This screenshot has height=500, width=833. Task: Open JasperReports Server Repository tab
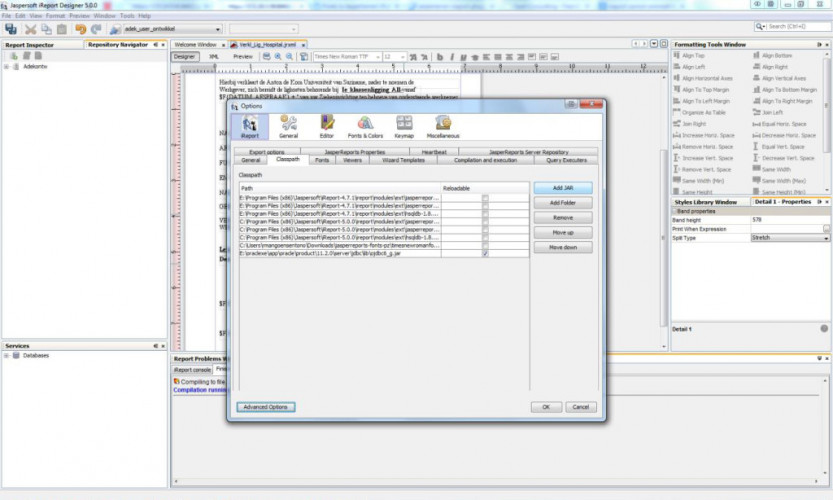[x=529, y=152]
